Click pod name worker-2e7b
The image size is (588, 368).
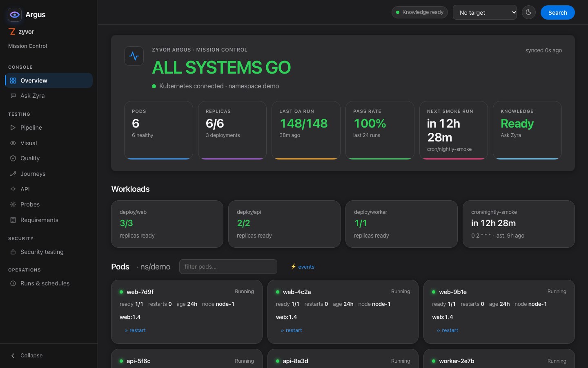[457, 361]
